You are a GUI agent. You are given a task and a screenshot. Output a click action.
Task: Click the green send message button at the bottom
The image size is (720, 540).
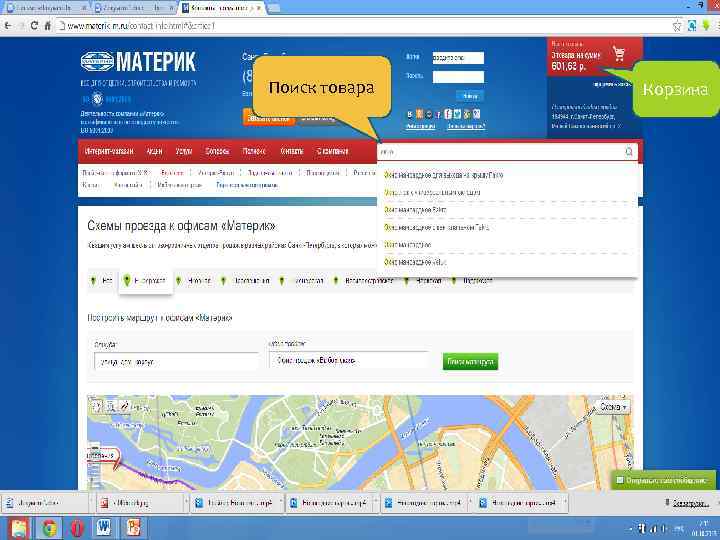click(x=664, y=480)
